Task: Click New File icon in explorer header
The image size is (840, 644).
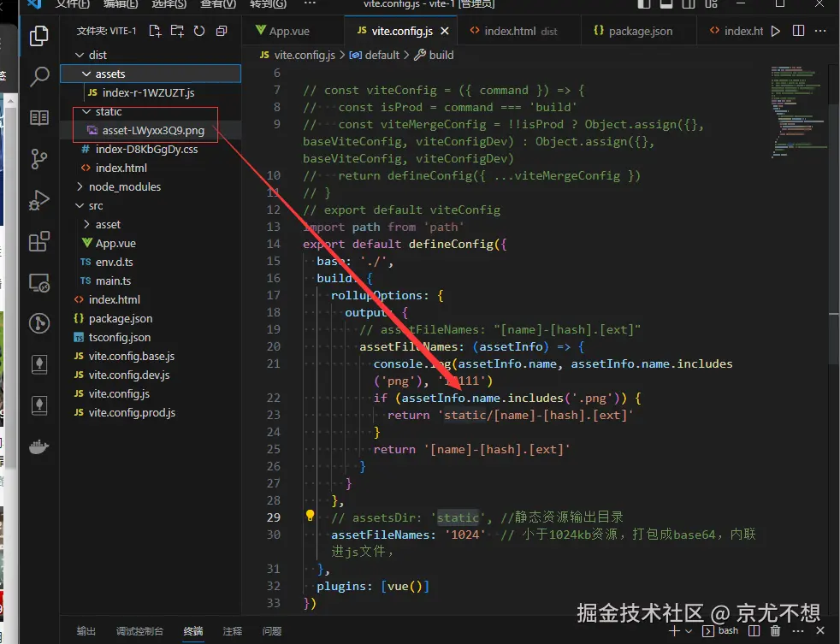Action: [155, 31]
